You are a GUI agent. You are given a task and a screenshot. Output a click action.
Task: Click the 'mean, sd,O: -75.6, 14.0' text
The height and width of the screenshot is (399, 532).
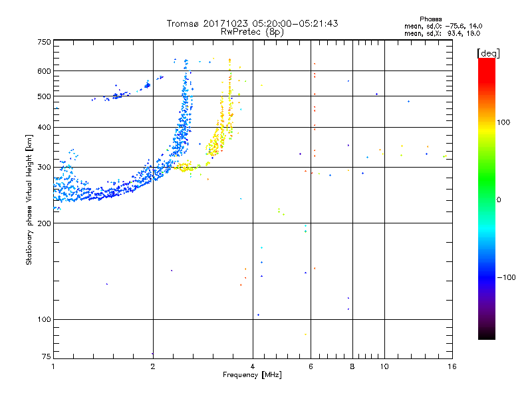point(443,26)
